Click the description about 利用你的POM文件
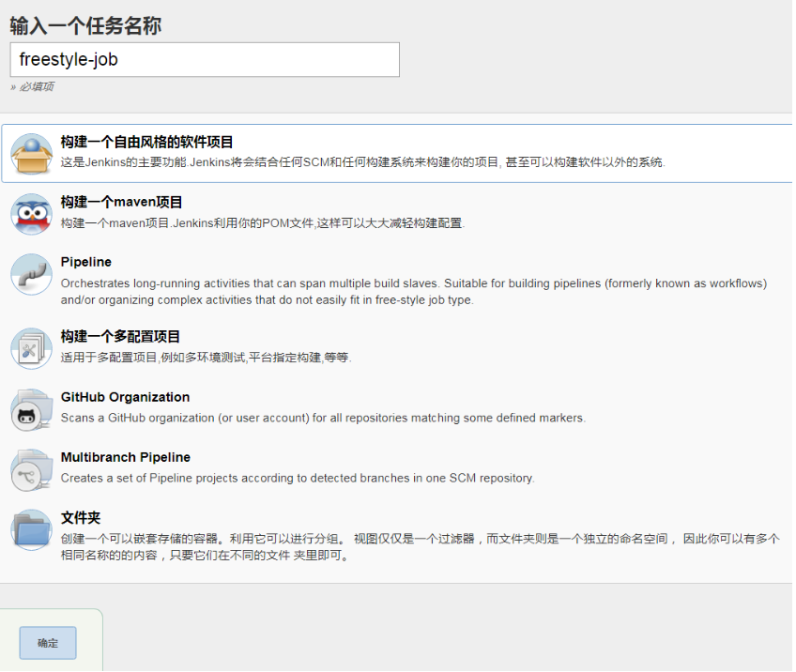The image size is (796, 672). coord(263,223)
